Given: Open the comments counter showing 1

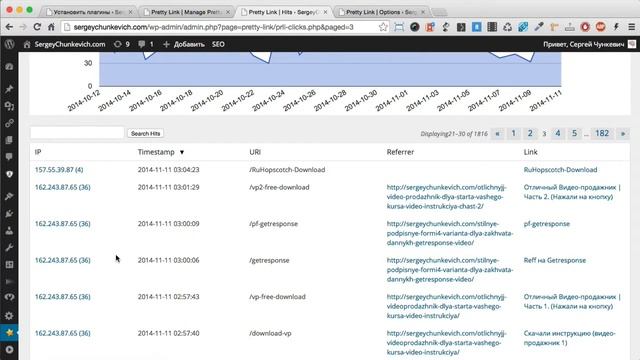Looking at the screenshot, I should (x=146, y=44).
